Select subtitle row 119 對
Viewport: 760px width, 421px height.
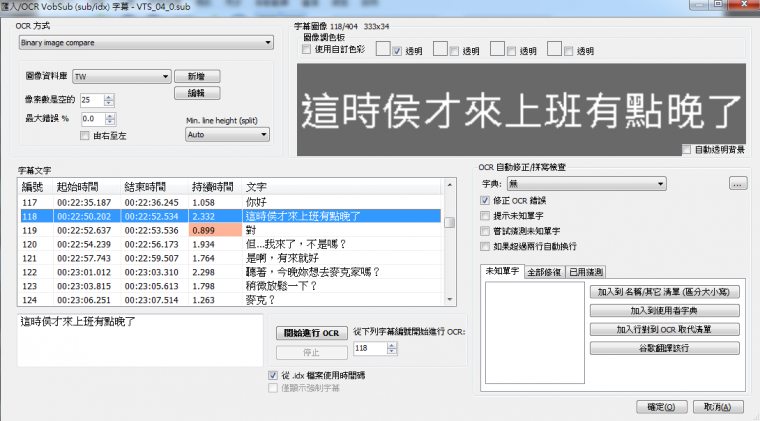(x=231, y=231)
